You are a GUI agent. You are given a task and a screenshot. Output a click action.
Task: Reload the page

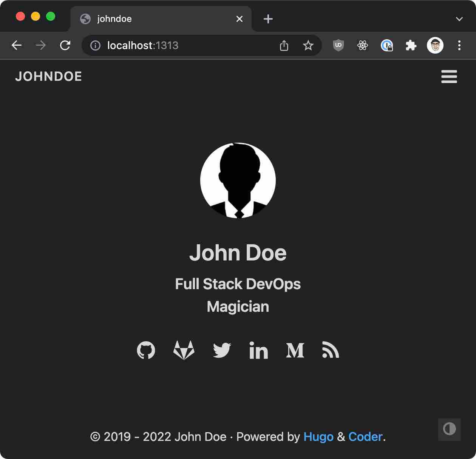tap(65, 45)
